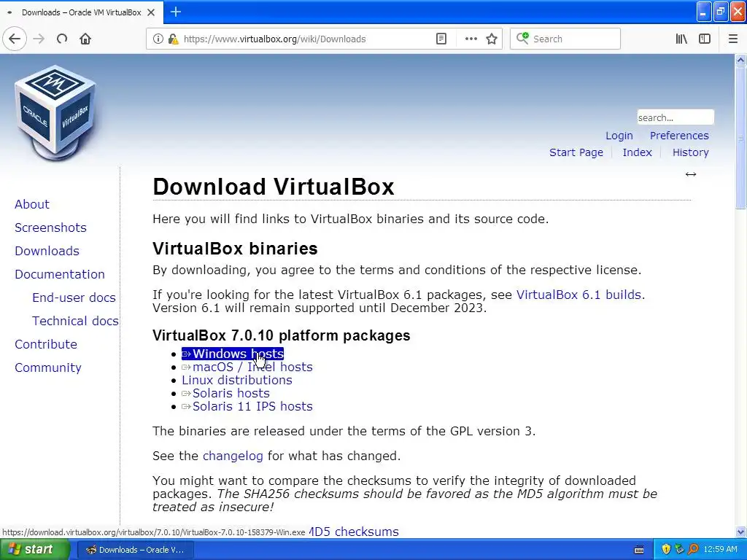The width and height of the screenshot is (747, 560).
Task: Click the site search... input field
Action: (x=676, y=117)
